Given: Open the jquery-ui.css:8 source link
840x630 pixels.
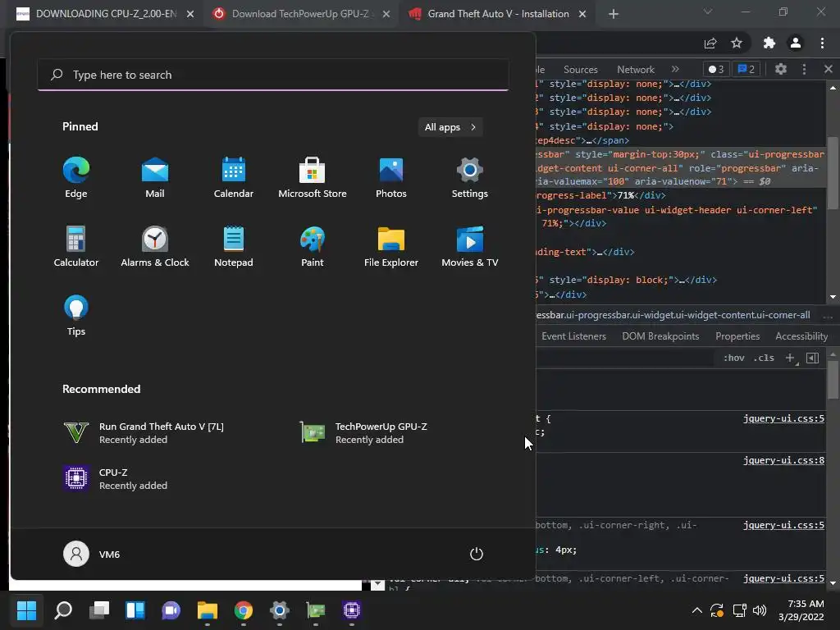Looking at the screenshot, I should [x=783, y=460].
